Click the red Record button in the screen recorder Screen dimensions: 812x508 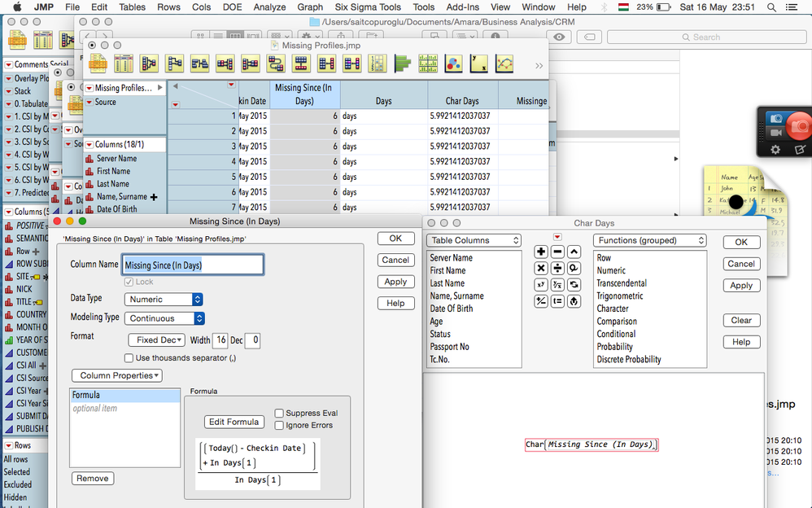(800, 126)
